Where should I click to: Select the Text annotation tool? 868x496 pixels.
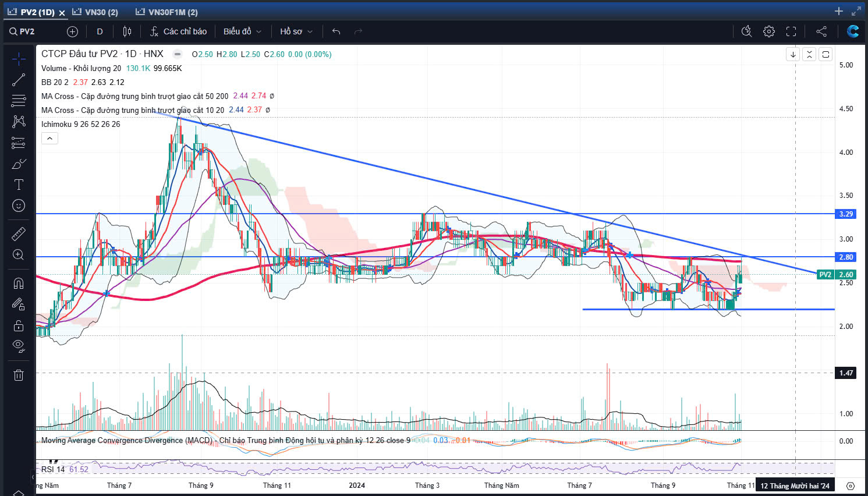coord(19,185)
